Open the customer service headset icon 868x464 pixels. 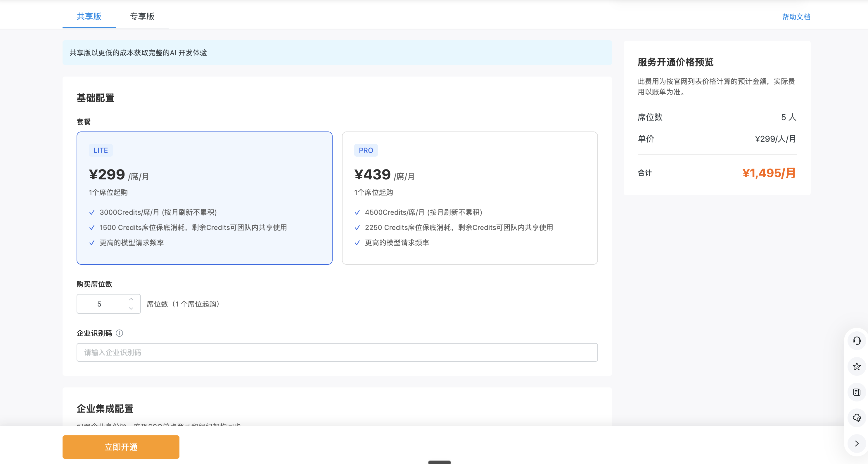coord(857,341)
